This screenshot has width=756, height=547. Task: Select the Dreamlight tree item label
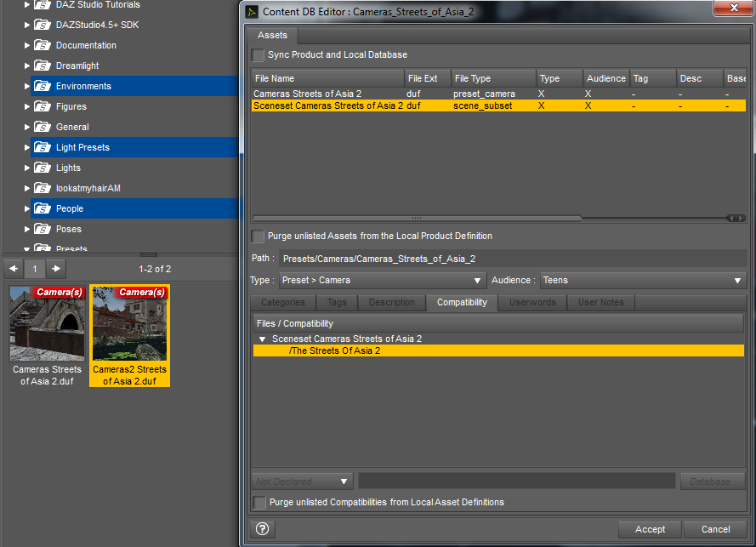coord(77,66)
